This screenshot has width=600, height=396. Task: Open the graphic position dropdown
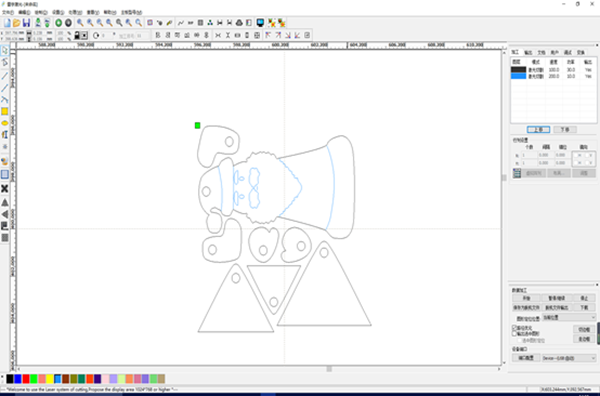pyautogui.click(x=569, y=318)
